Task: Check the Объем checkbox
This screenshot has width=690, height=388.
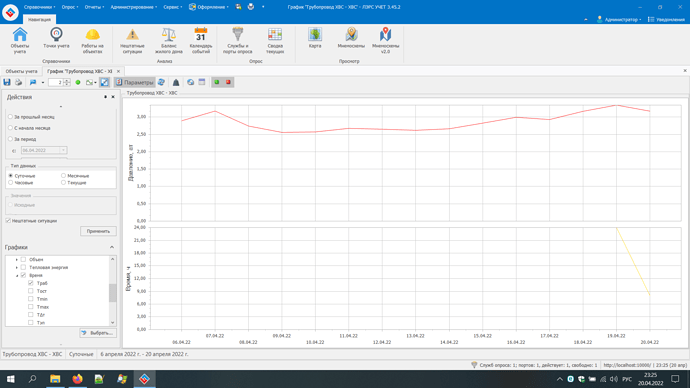Action: [23, 259]
